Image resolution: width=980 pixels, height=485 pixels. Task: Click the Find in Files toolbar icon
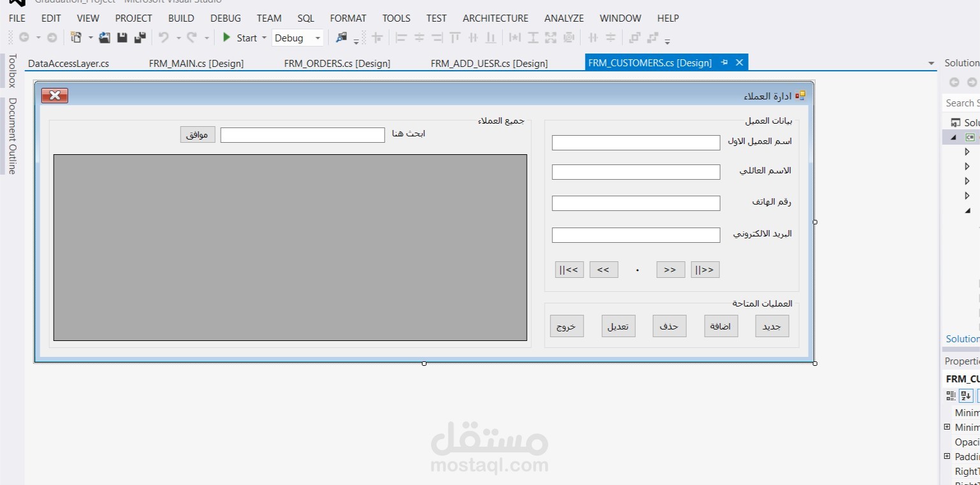[342, 38]
